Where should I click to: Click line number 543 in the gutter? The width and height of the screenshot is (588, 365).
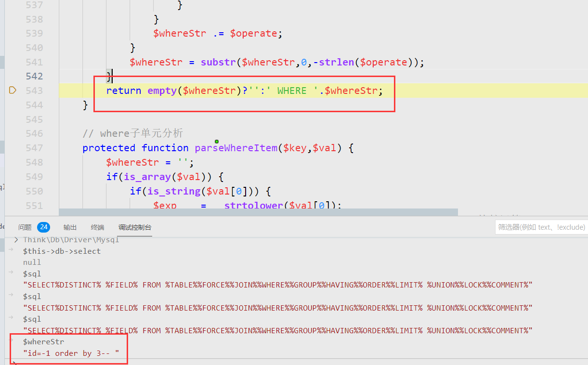click(34, 91)
